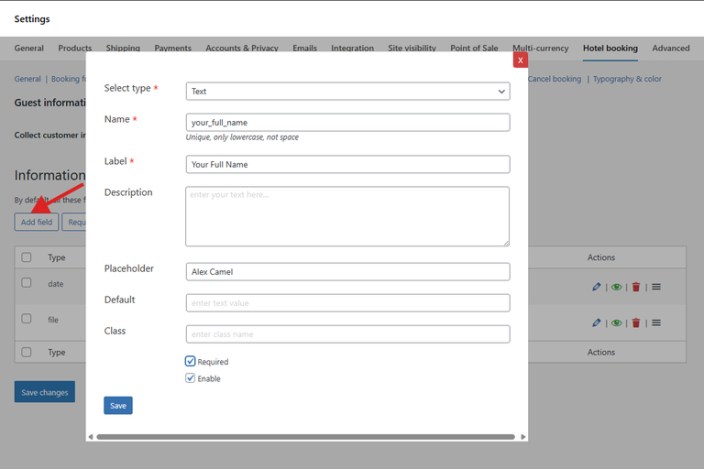Open the Multi-currency tab
The width and height of the screenshot is (704, 469).
pos(540,48)
